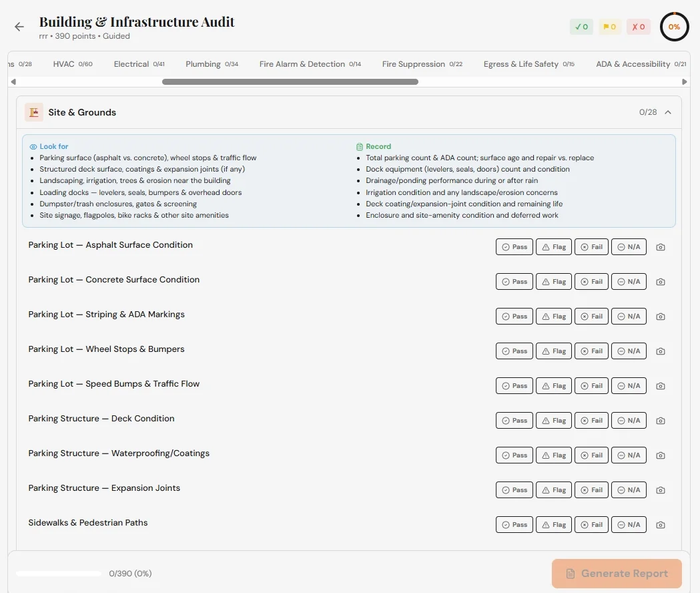Click the Site & Grounds section icon
This screenshot has width=700, height=593.
[34, 113]
